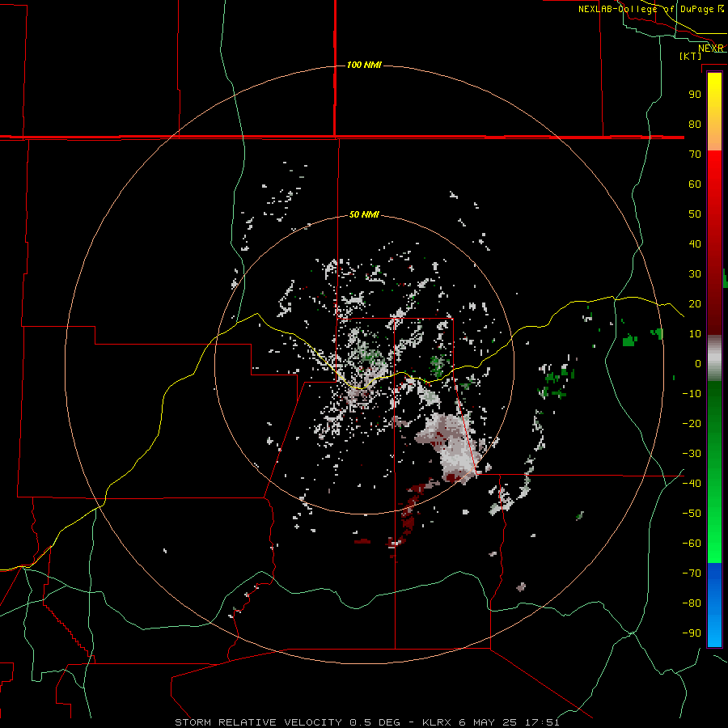This screenshot has width=728, height=728.
Task: Click the "KLRX" radar station identifier
Action: click(x=437, y=722)
